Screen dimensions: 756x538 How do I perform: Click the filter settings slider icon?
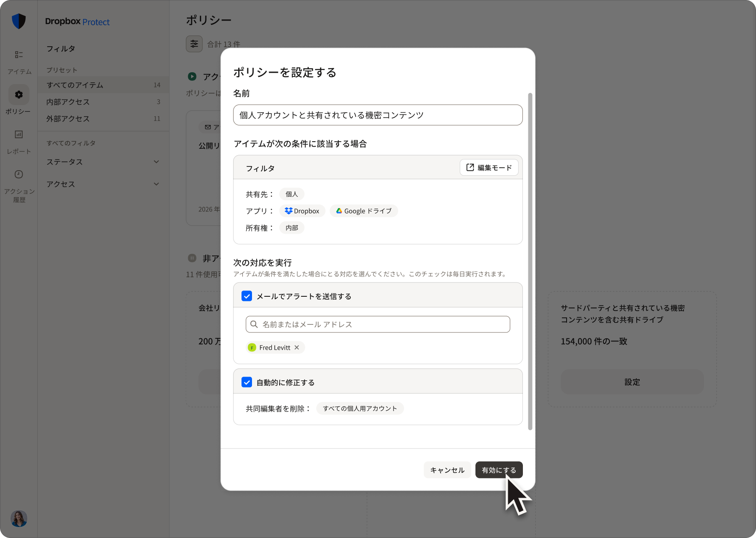[x=194, y=44]
